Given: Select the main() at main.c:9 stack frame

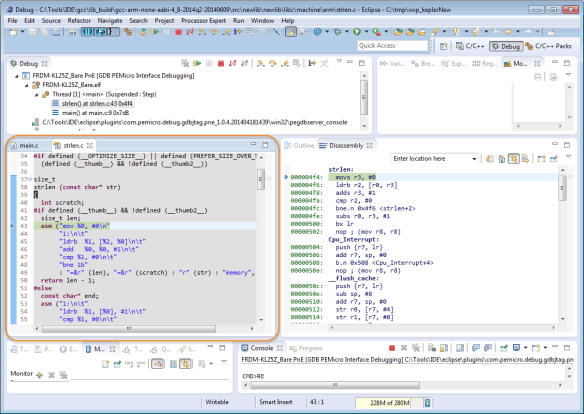Looking at the screenshot, I should pos(91,113).
